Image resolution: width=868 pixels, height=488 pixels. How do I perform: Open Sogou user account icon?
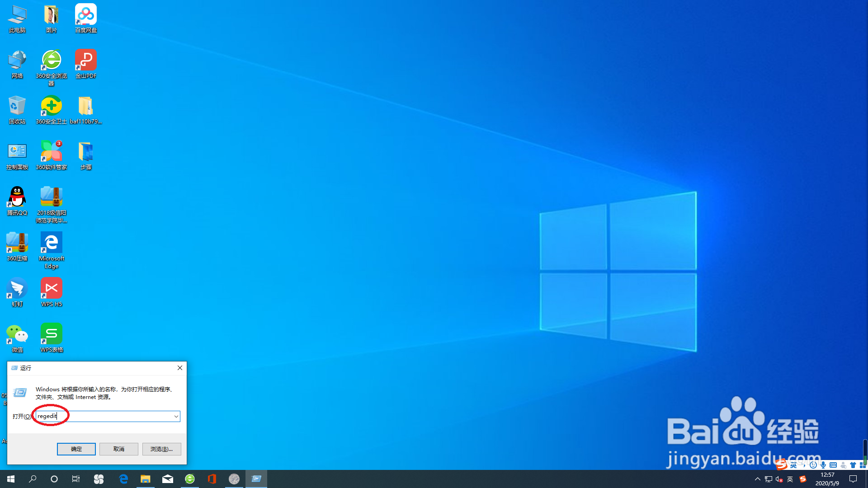point(843,465)
